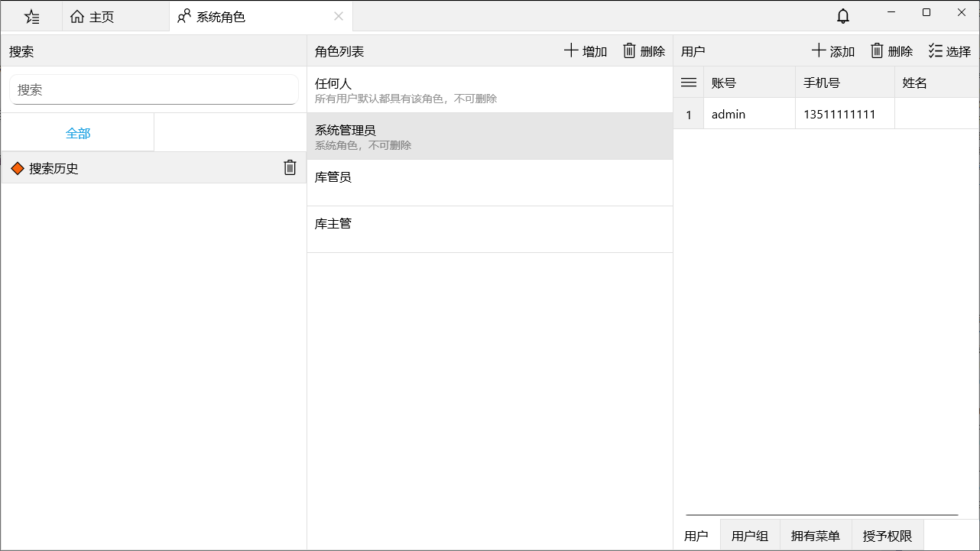
Task: Select the 系统角色 tab
Action: tap(261, 16)
